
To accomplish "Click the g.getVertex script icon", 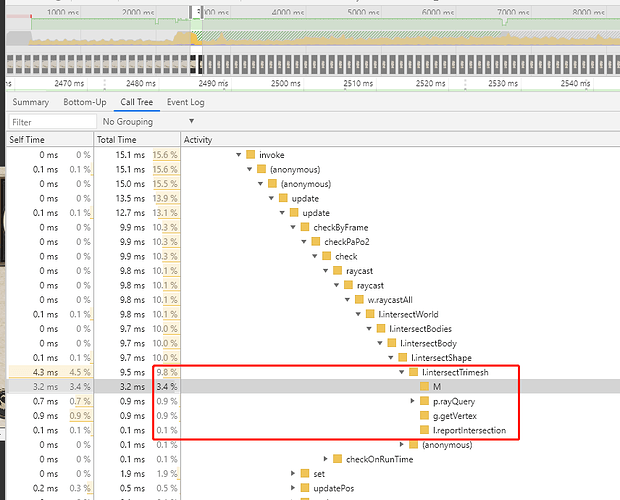I will point(424,415).
